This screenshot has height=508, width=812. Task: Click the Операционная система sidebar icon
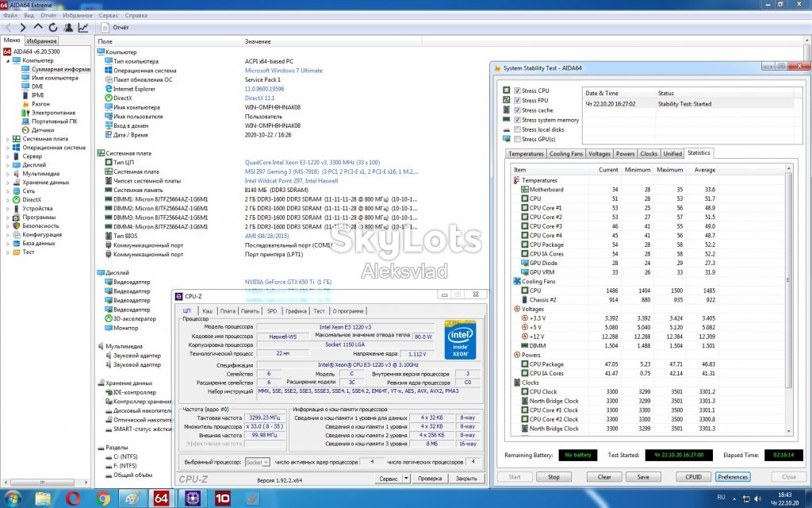tap(17, 147)
